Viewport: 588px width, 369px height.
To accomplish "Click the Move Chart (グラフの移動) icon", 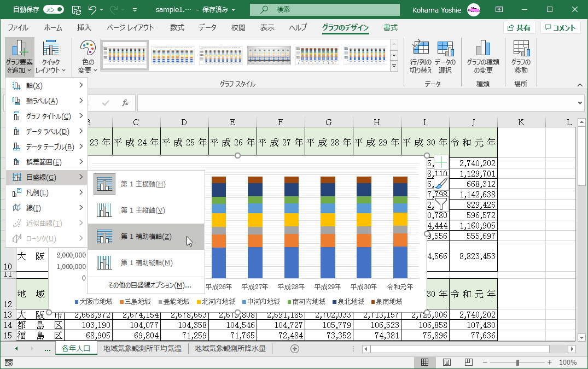I will pos(521,57).
